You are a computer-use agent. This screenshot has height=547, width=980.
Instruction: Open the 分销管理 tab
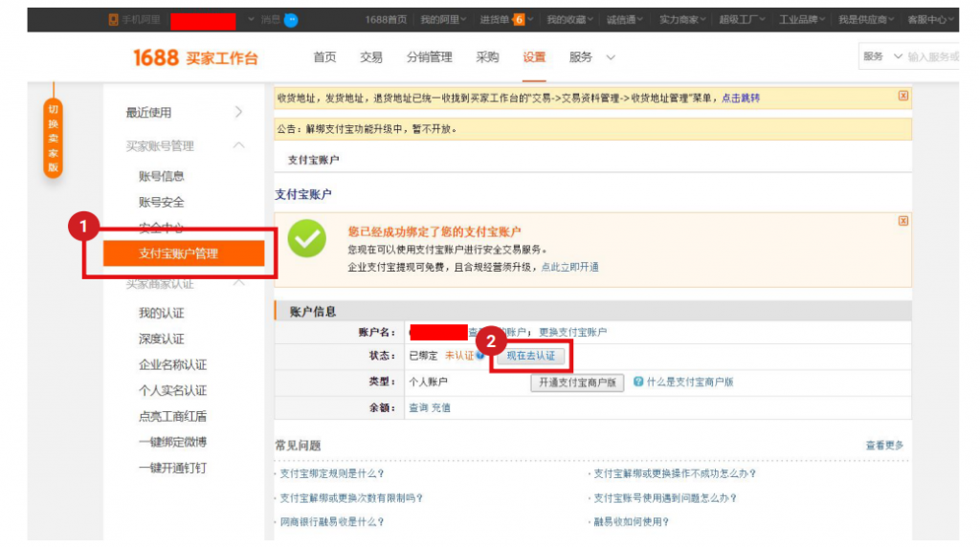coord(429,57)
